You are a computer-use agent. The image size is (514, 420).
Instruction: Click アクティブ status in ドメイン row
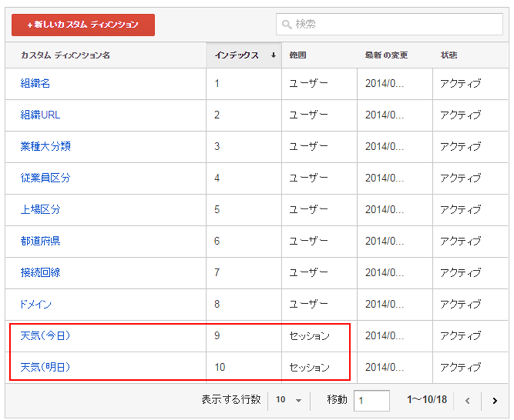(x=460, y=304)
